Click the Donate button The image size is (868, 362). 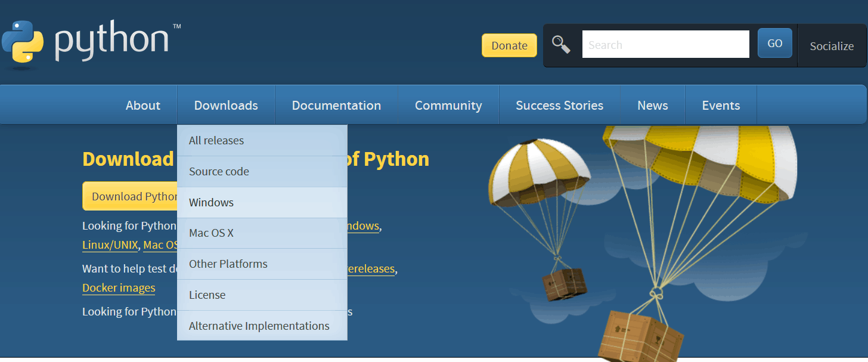(509, 45)
